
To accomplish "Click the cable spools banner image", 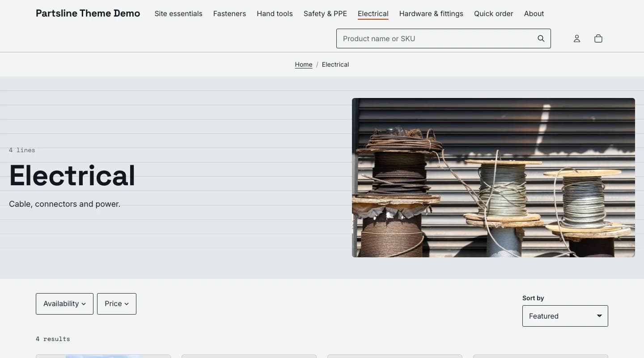I will (493, 178).
